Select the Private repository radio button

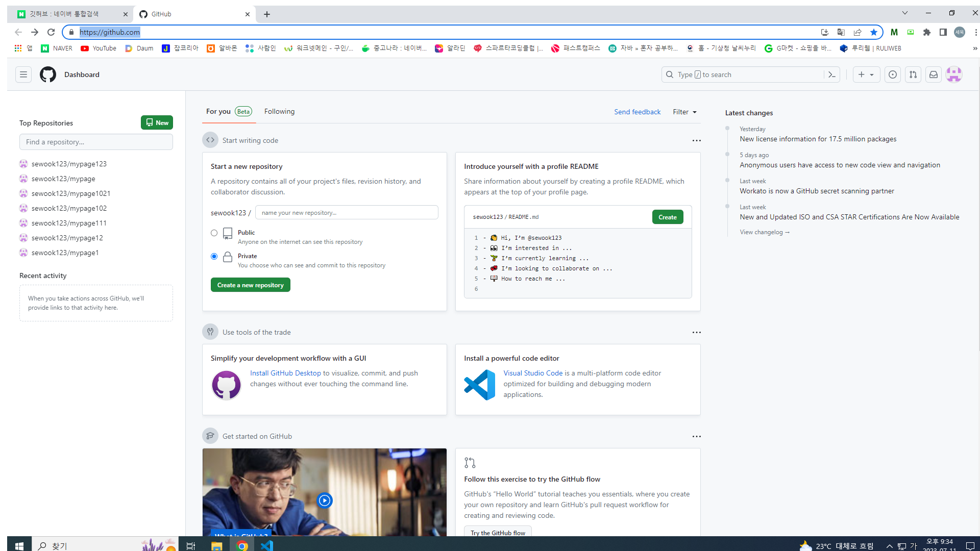tap(214, 257)
